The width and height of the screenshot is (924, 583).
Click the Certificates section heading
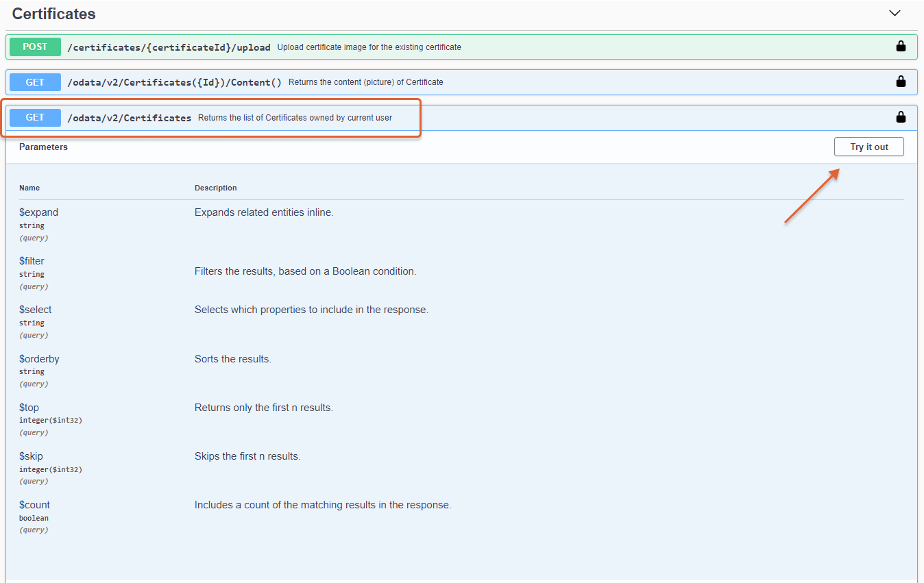[54, 14]
